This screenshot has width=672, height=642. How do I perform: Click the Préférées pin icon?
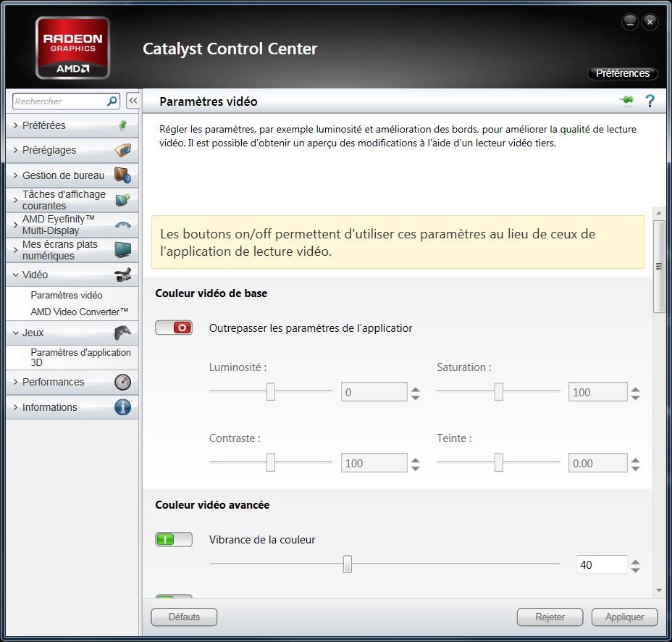tap(122, 125)
